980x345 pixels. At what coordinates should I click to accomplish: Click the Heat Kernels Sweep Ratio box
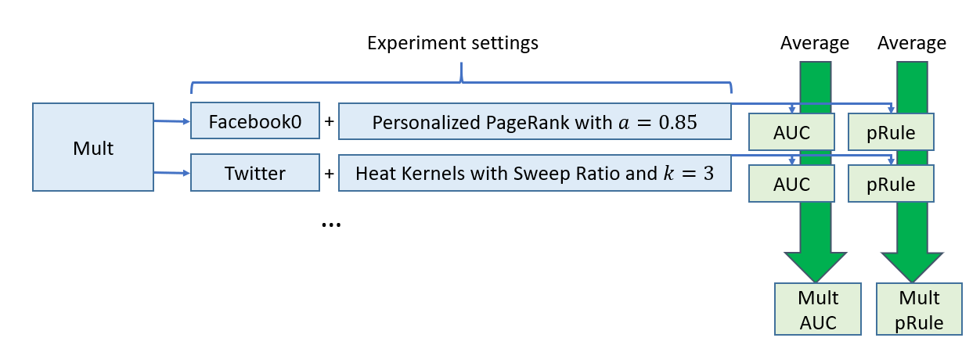coord(535,174)
